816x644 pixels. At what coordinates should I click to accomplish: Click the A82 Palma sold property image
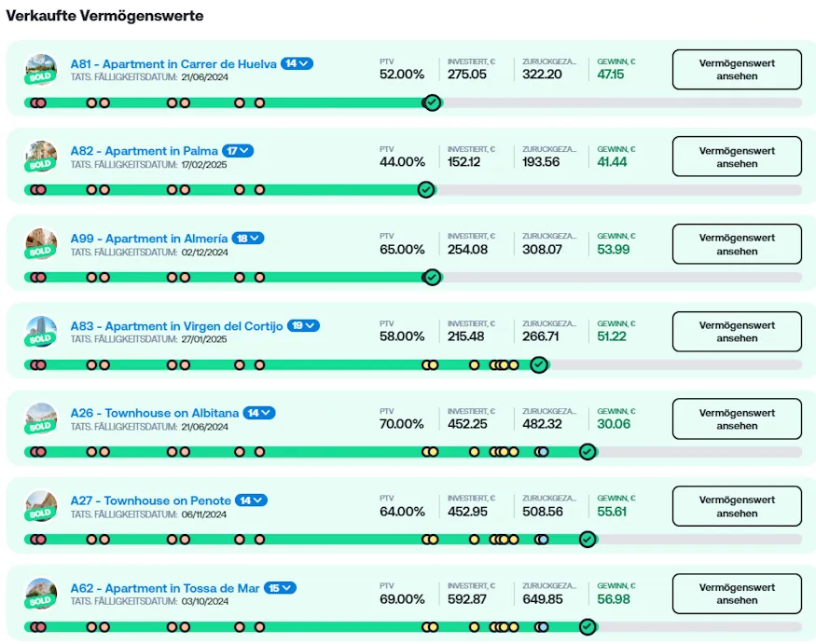point(41,156)
